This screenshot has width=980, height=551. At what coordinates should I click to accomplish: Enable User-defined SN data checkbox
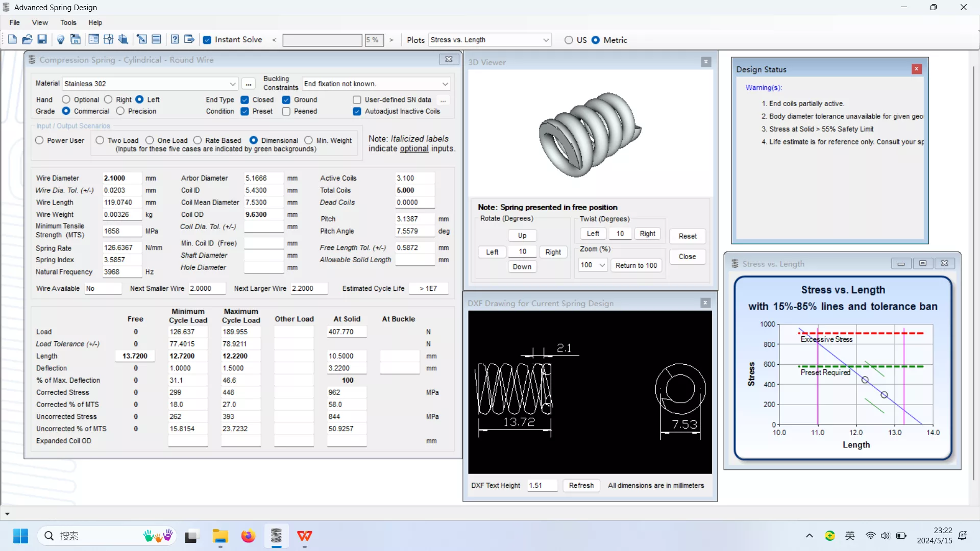coord(357,100)
